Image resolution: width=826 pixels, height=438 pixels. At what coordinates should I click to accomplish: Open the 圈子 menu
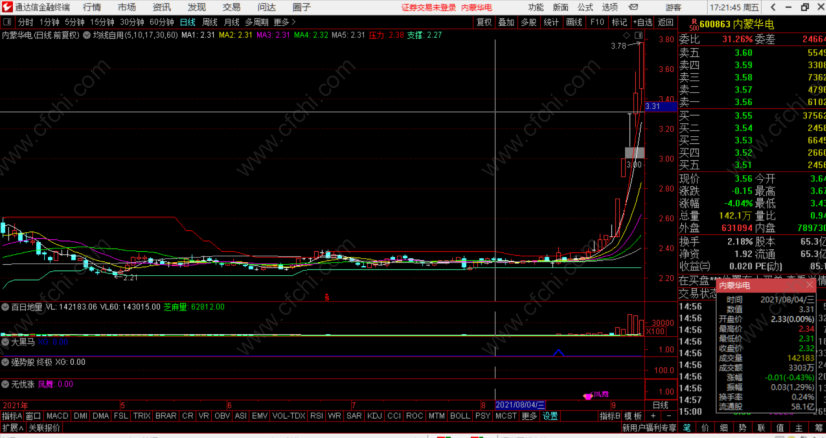[302, 7]
